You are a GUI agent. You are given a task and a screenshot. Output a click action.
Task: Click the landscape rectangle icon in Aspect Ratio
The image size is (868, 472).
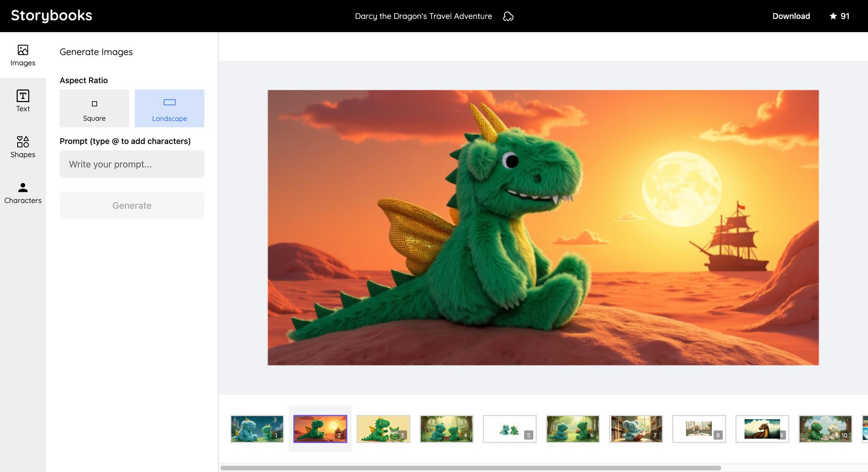click(x=169, y=103)
